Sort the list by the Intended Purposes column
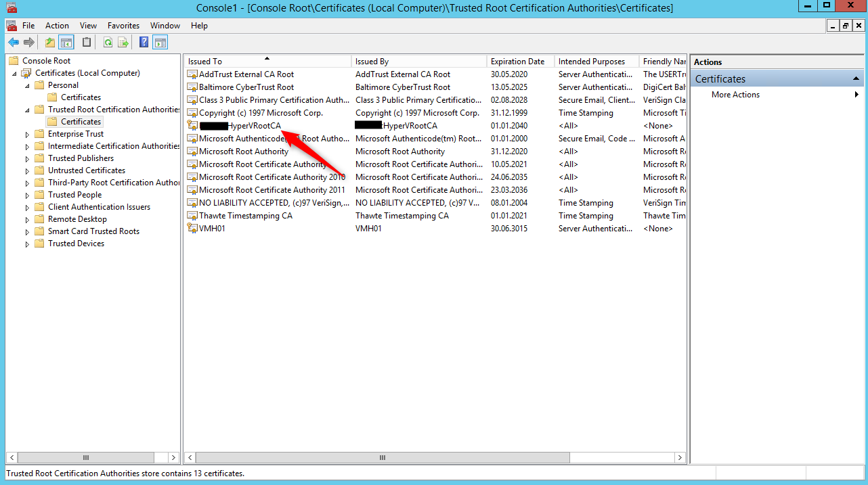 pos(596,62)
